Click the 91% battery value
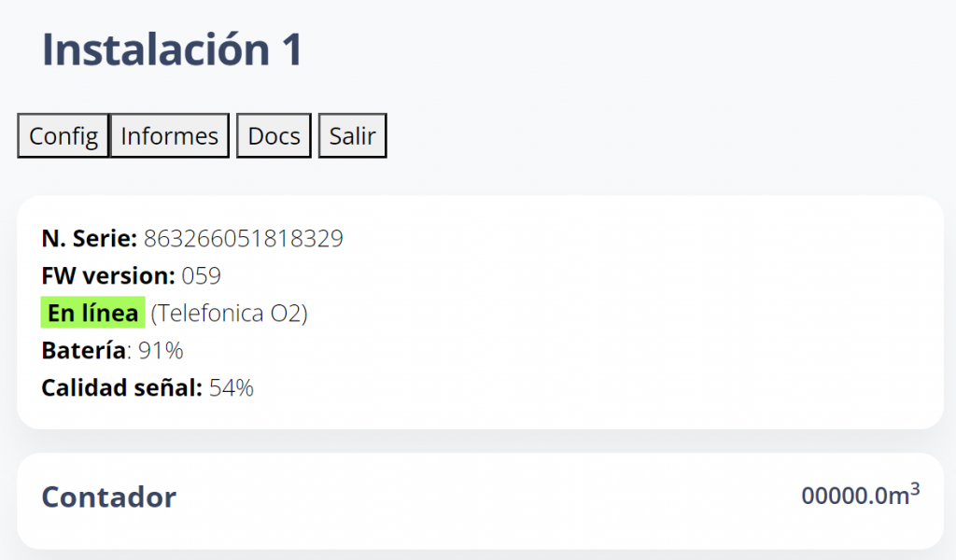The height and width of the screenshot is (560, 956). (161, 351)
